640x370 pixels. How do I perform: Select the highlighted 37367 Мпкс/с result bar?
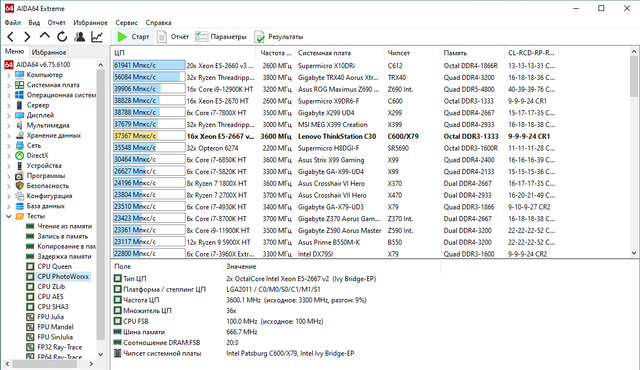point(149,136)
